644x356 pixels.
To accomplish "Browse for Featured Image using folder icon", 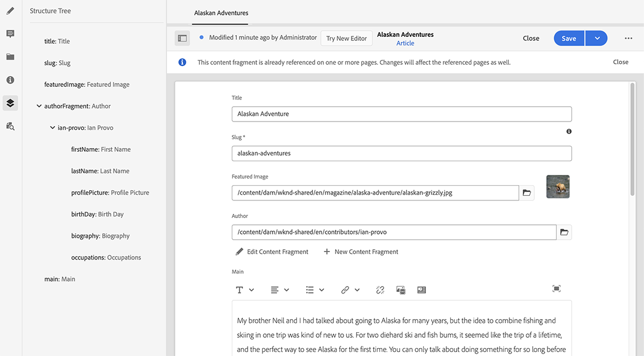I will 526,193.
